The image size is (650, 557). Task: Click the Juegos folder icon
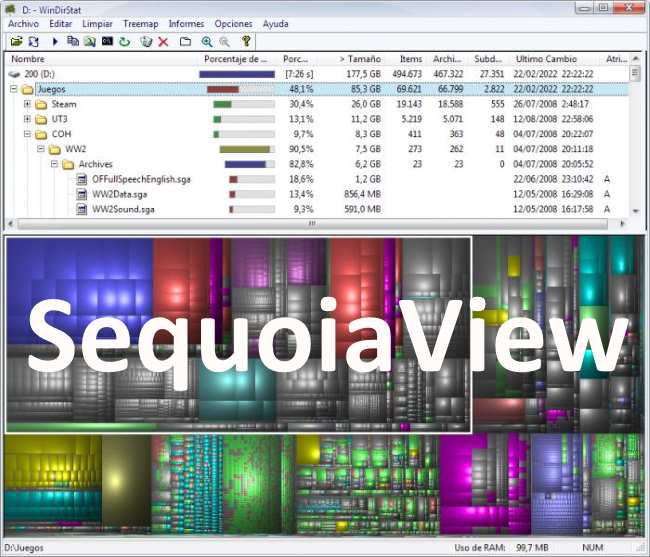(27, 89)
